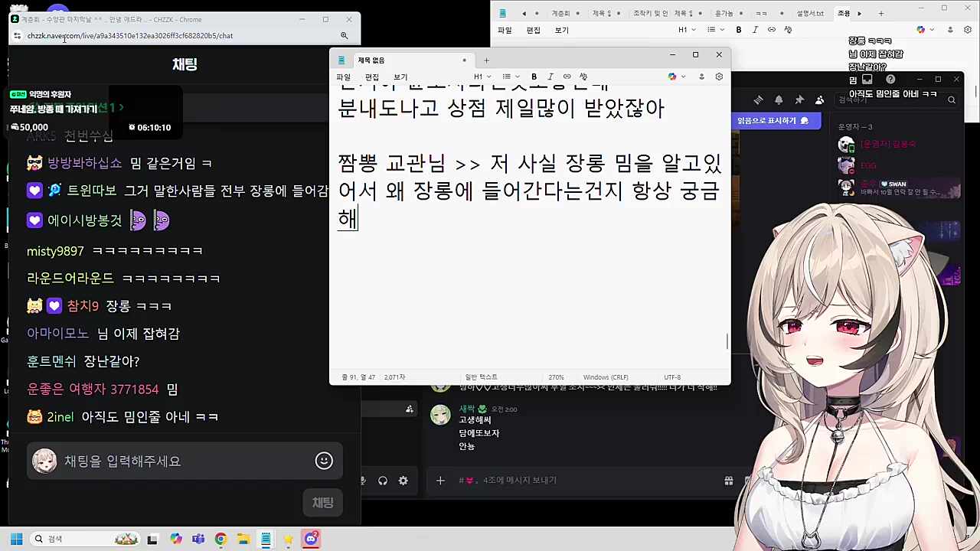Open the emoji picker in the chat input
980x551 pixels.
pos(323,461)
